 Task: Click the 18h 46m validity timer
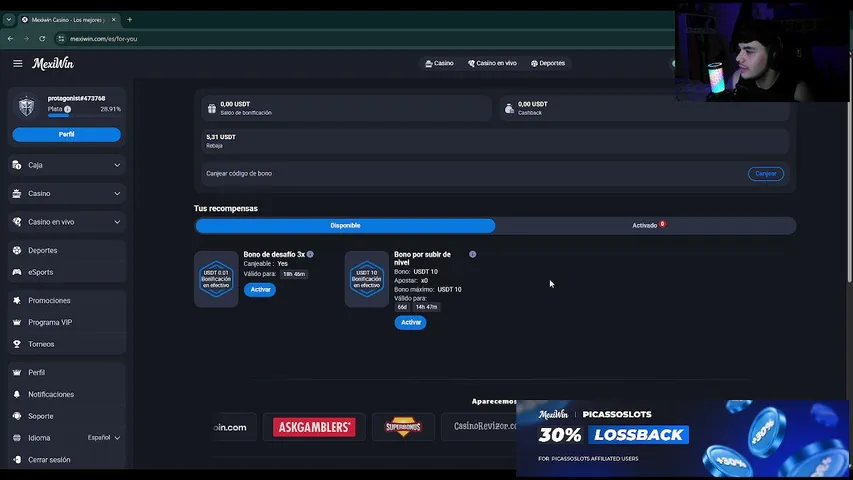[x=294, y=274]
